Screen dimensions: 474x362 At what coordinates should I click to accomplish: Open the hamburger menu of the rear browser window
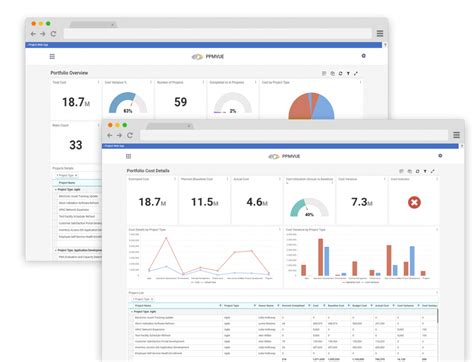(380, 33)
